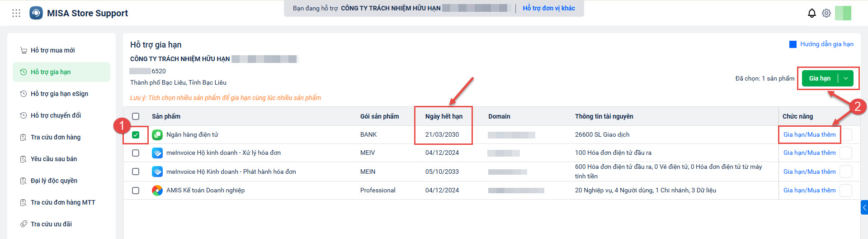
Task: Open Hỗ trợ mua mới menu
Action: click(x=61, y=50)
